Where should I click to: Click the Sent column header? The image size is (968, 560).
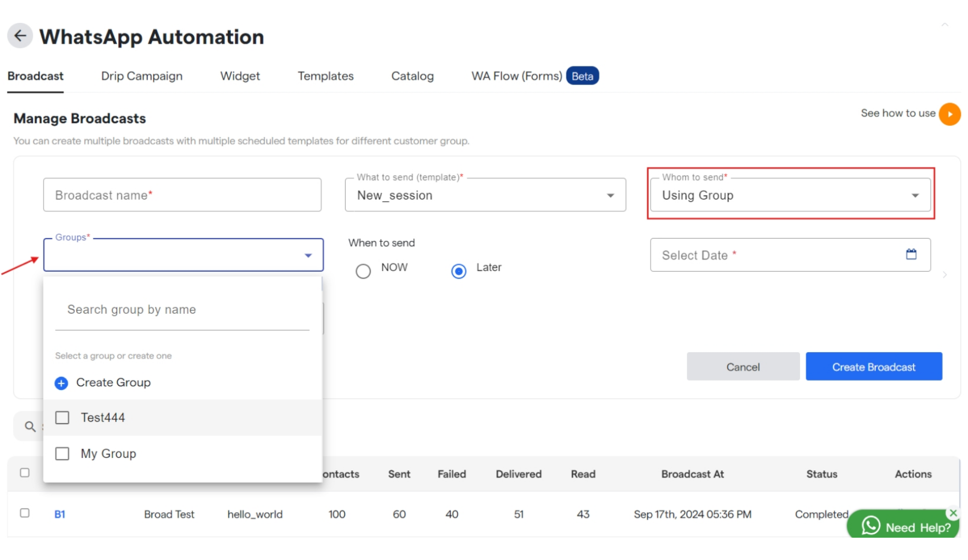click(x=399, y=474)
